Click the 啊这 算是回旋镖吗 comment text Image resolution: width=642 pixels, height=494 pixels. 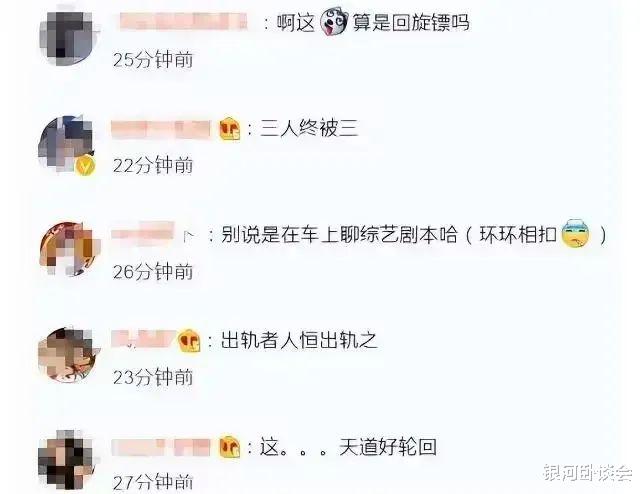373,23
